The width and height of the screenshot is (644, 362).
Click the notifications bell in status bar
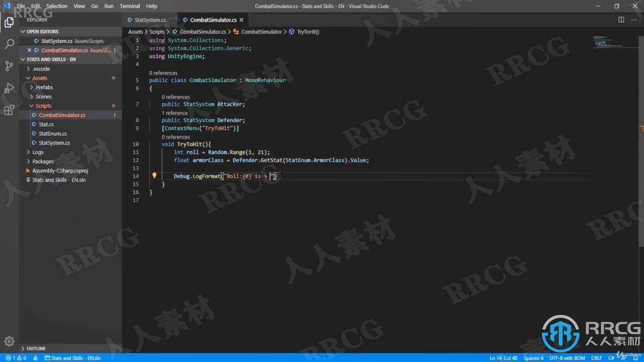click(x=636, y=358)
